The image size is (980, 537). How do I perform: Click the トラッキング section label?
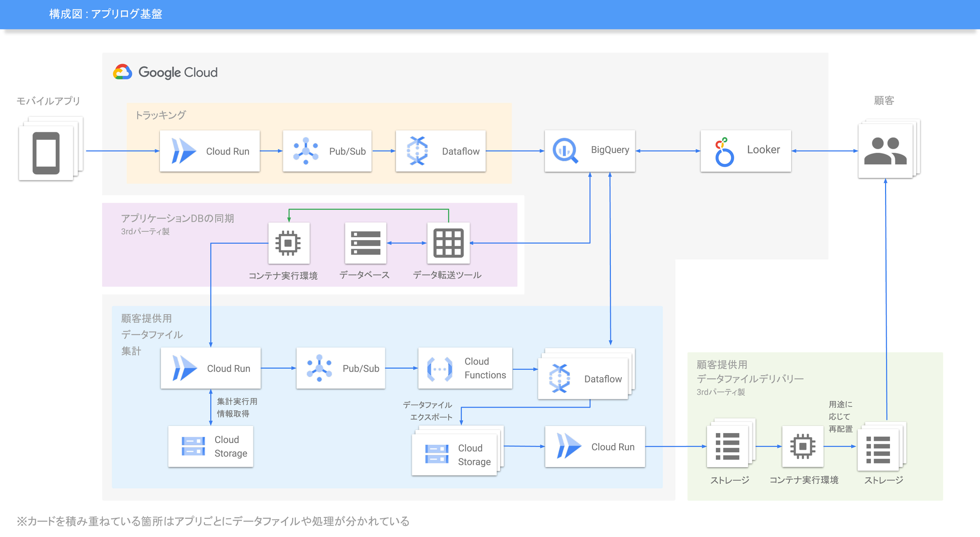(160, 115)
